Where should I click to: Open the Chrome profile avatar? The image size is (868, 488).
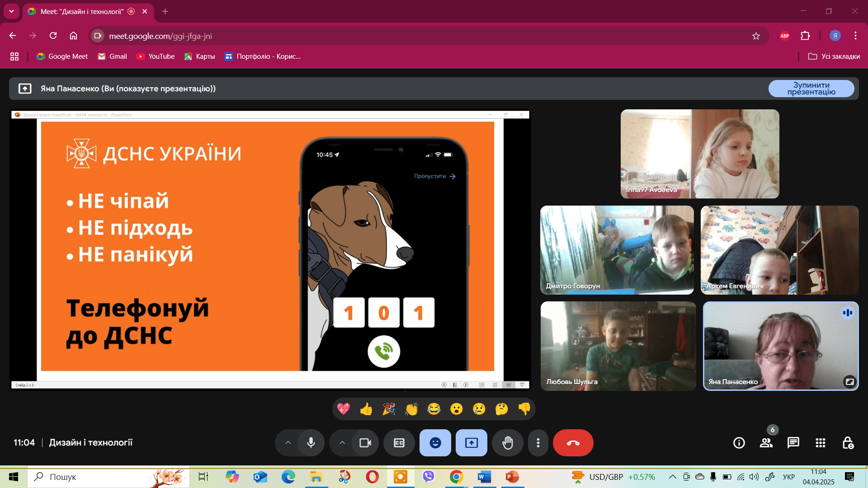coord(835,36)
